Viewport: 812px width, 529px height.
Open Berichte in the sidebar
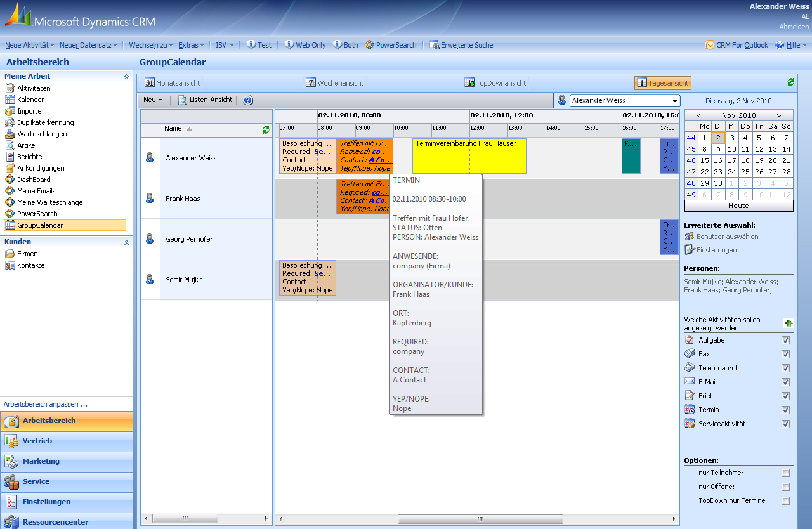pyautogui.click(x=30, y=157)
